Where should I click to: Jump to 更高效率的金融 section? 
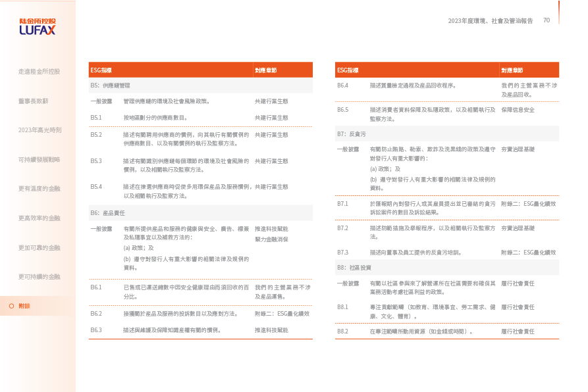point(40,218)
